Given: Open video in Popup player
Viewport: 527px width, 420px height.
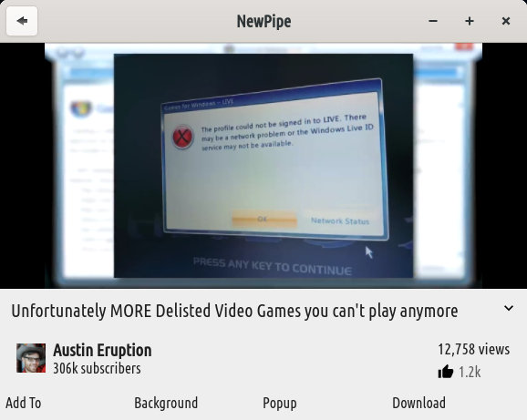Looking at the screenshot, I should (280, 404).
